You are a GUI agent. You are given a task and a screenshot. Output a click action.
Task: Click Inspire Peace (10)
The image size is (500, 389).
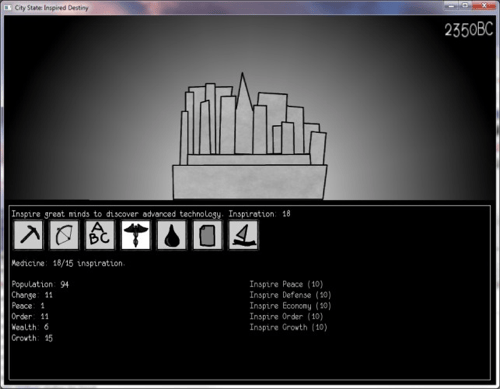(x=286, y=284)
